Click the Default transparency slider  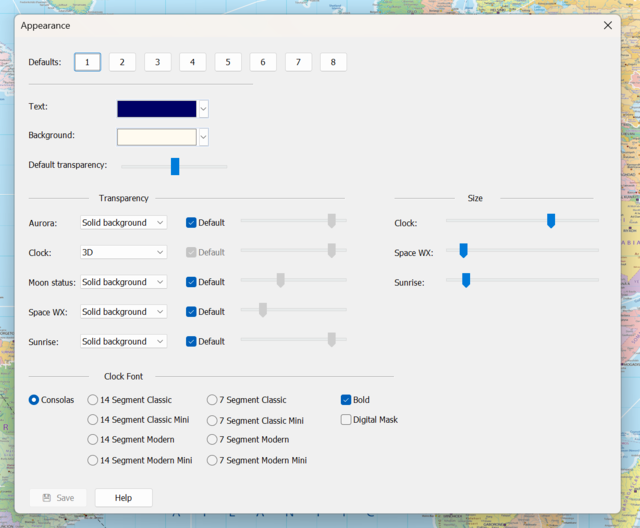tap(175, 166)
